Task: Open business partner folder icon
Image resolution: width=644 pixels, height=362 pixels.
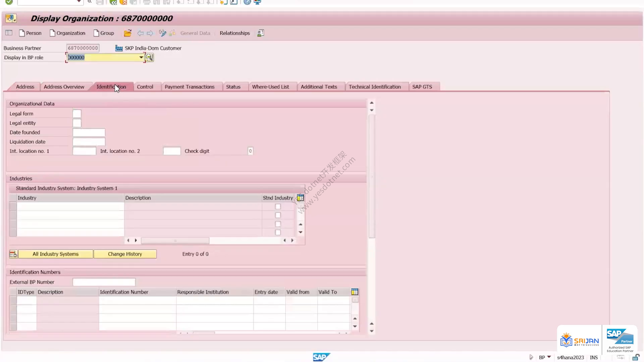Action: pos(127,33)
